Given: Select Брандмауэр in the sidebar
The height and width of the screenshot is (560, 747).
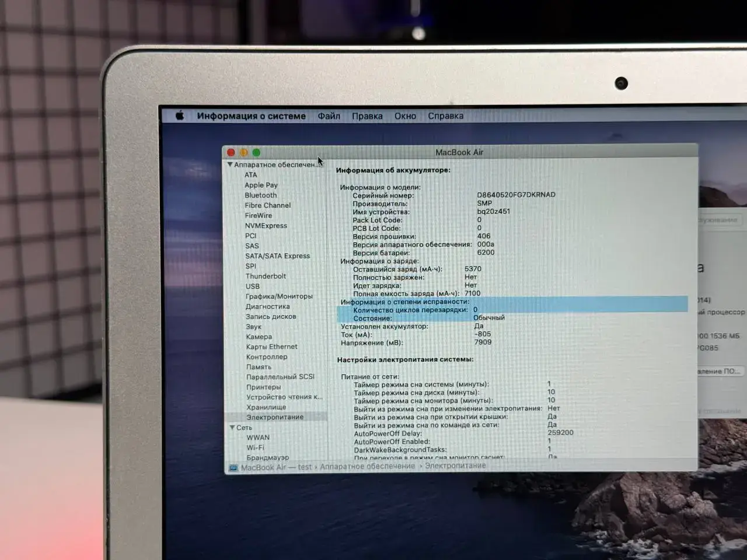Looking at the screenshot, I should [x=268, y=457].
